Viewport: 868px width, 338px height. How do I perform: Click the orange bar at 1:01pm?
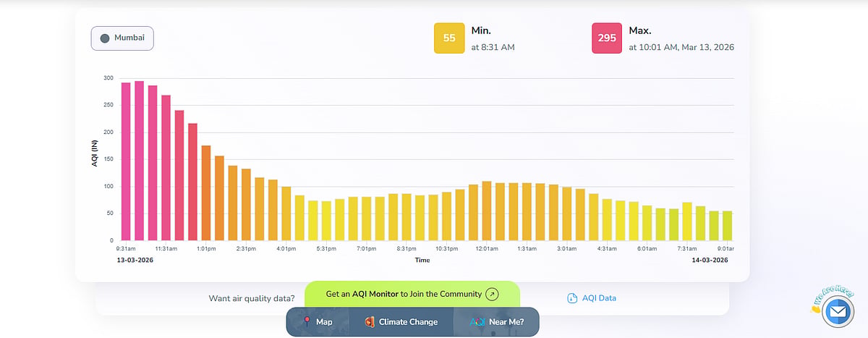click(x=206, y=193)
